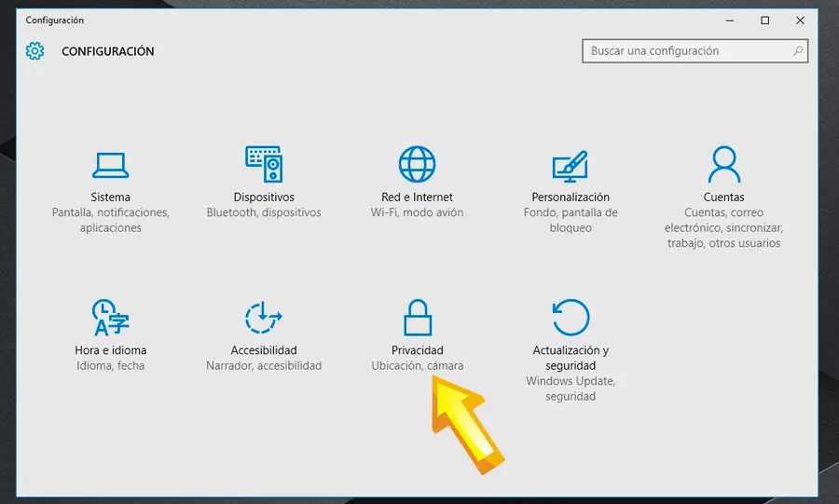This screenshot has height=504, width=839.
Task: Click the Cuentas description mentioning 'correo electrónico'
Action: [x=724, y=227]
